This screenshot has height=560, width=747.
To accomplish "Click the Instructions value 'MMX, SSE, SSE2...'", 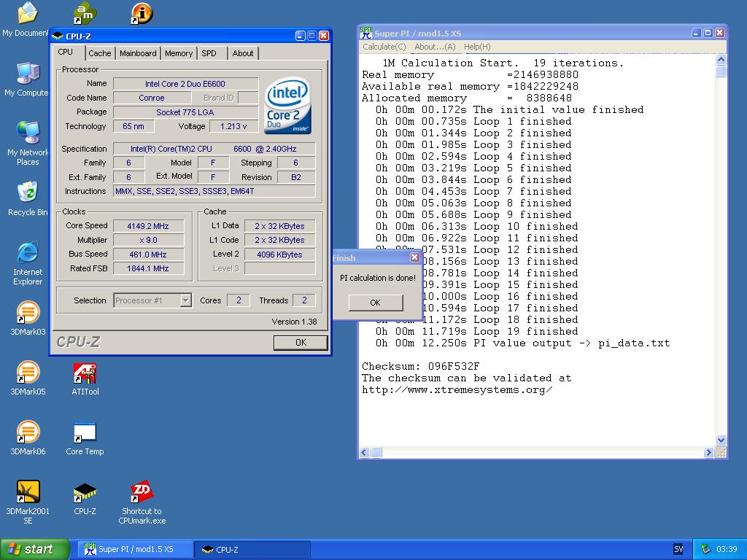I will [x=214, y=191].
